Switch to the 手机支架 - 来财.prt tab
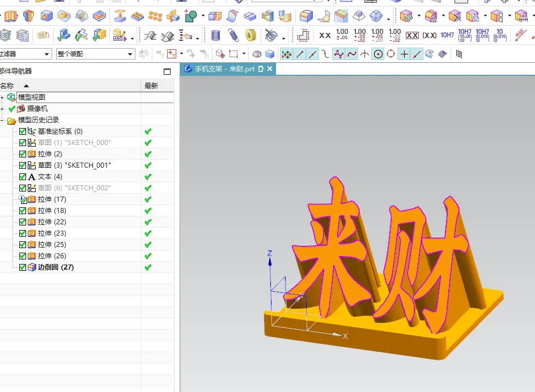Screen dimensions: 535x392 click(x=224, y=69)
